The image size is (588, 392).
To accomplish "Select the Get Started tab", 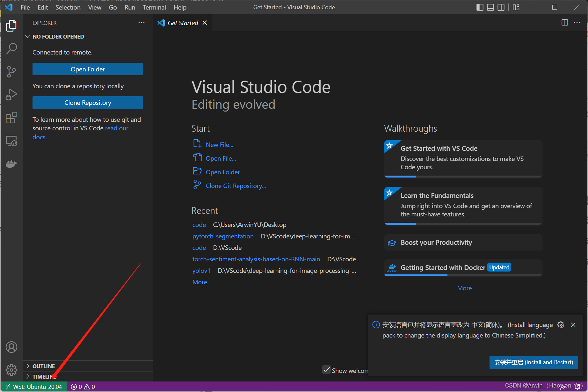I will (182, 23).
